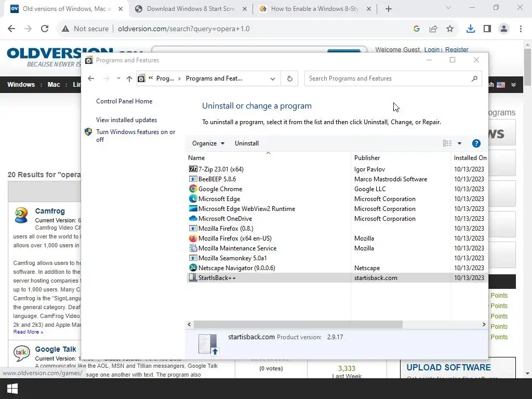532x399 pixels.
Task: Click the horizontal scrollbar in program list
Action: point(298,324)
